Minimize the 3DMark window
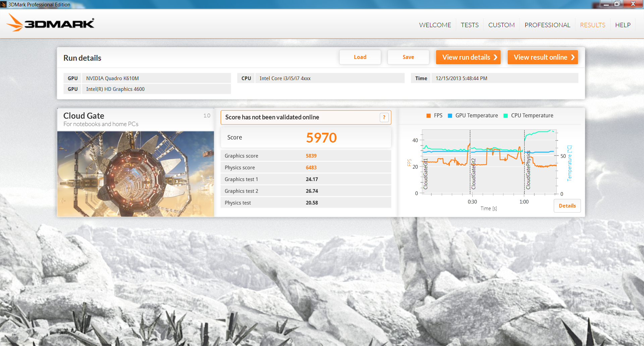Screen dimensions: 644x346 (x=606, y=4)
